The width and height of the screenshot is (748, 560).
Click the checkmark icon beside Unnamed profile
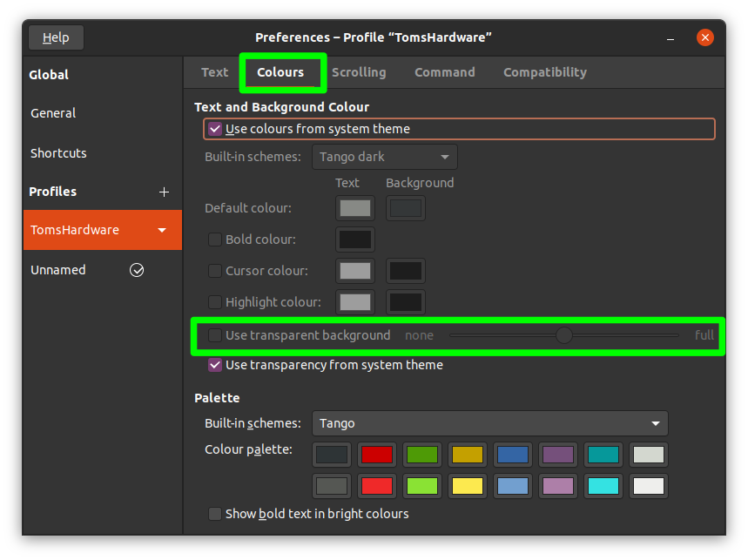click(137, 270)
